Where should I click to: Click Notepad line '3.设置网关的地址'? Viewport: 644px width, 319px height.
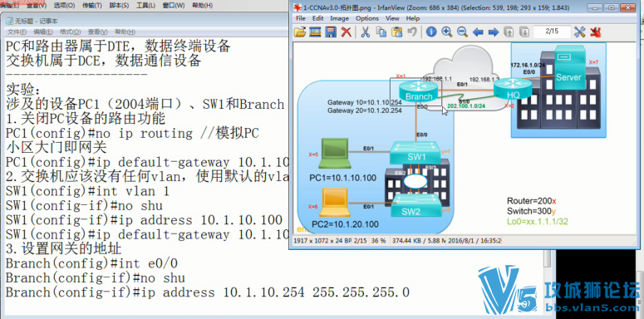click(x=63, y=248)
